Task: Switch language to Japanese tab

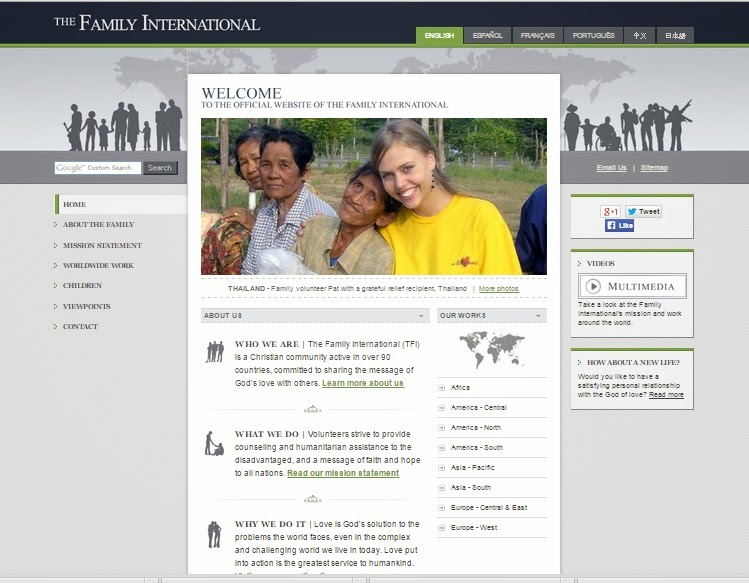Action: [x=675, y=35]
